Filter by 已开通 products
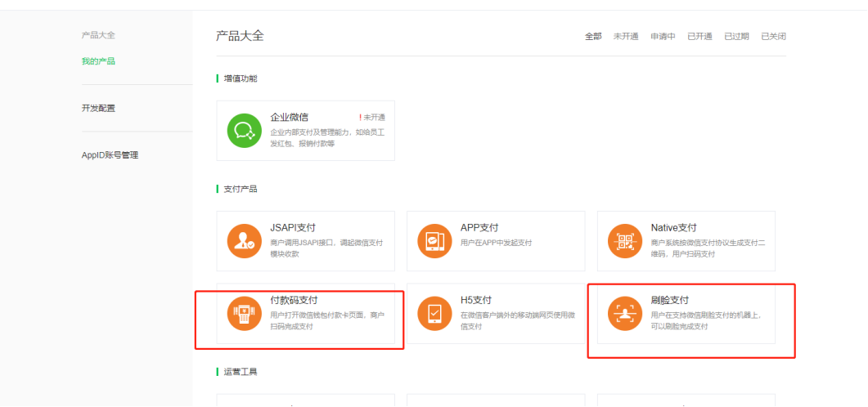The image size is (868, 407). tap(699, 37)
